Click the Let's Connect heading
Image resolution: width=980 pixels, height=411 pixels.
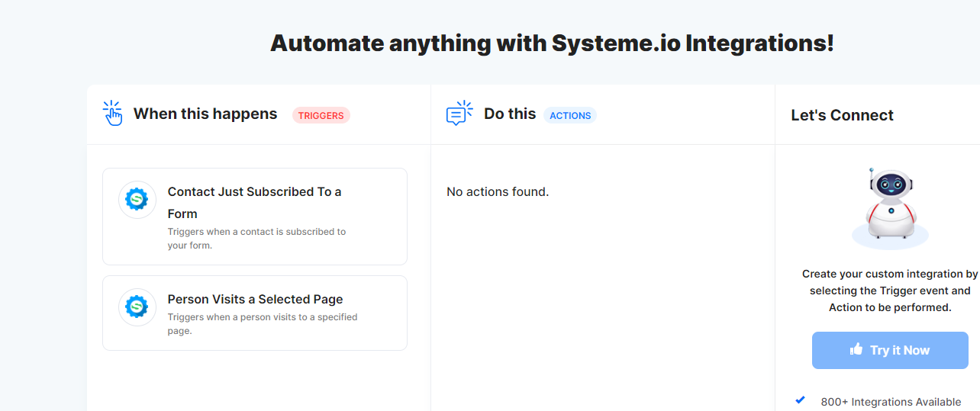tap(843, 115)
